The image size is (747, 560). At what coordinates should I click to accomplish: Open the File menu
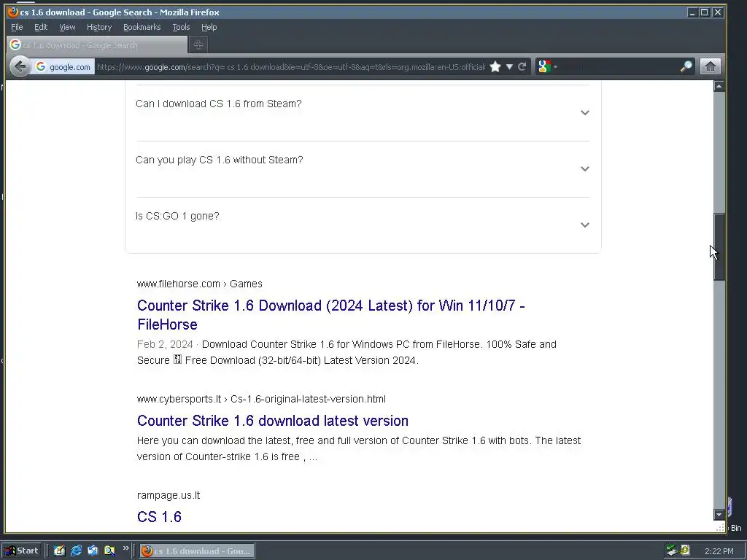[x=17, y=27]
